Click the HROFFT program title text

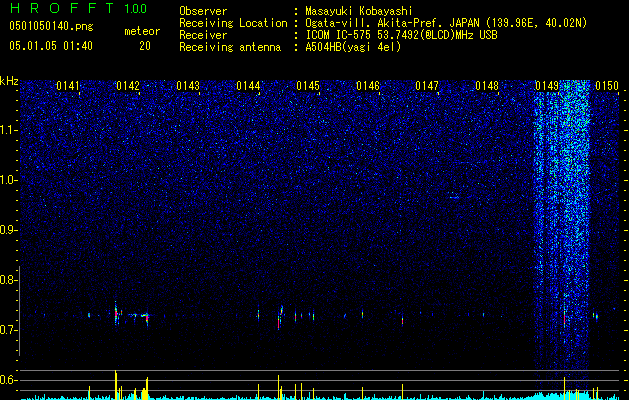[x=63, y=8]
